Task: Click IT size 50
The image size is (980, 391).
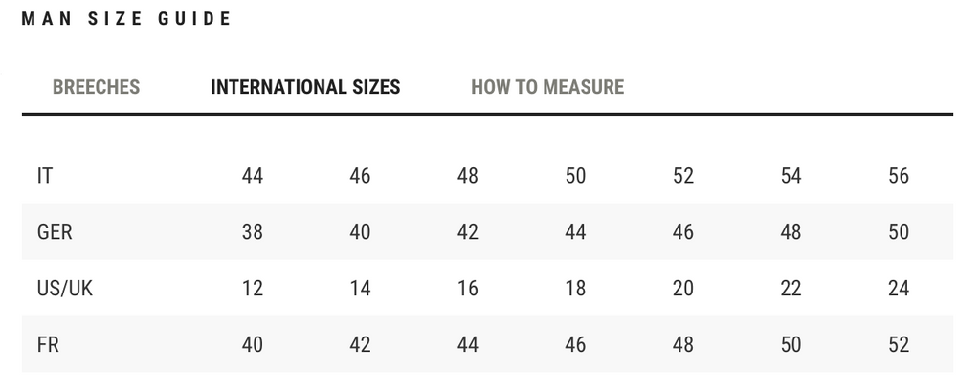Action: click(575, 176)
